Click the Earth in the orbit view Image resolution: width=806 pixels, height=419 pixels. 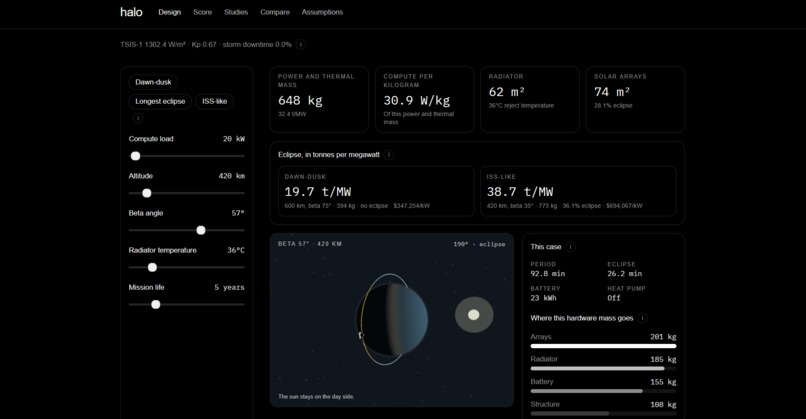point(392,319)
